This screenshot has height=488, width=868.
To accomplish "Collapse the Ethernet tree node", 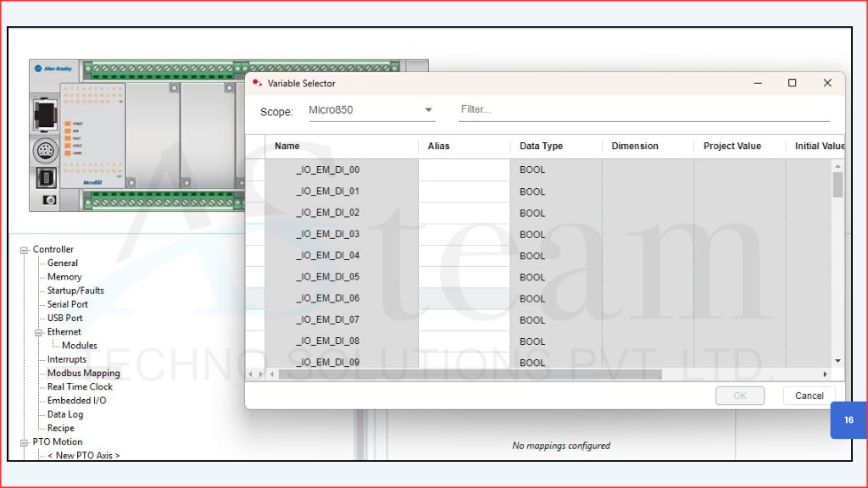I will (38, 332).
